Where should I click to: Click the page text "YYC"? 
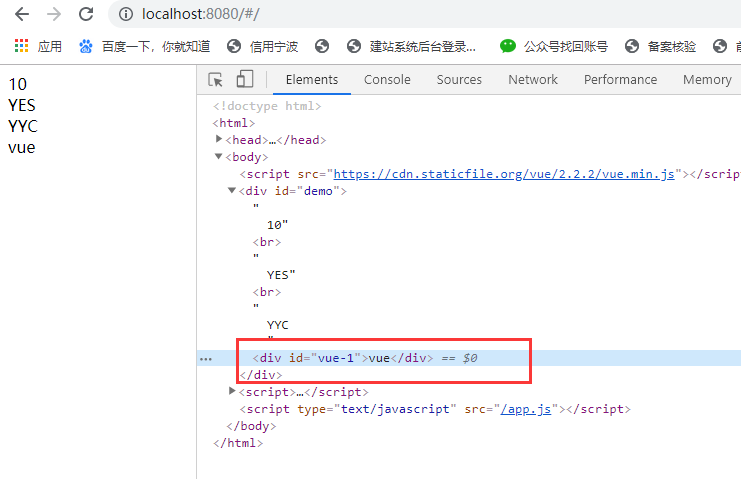point(23,126)
